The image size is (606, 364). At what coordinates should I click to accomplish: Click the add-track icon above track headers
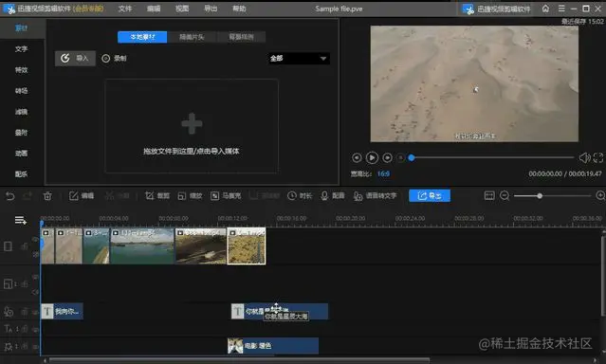coord(21,220)
